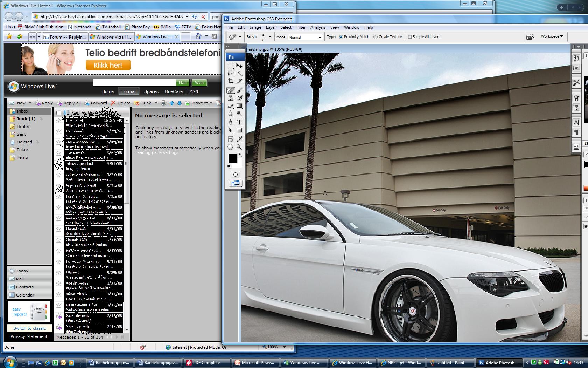
Task: Select the Blur tool
Action: [231, 114]
